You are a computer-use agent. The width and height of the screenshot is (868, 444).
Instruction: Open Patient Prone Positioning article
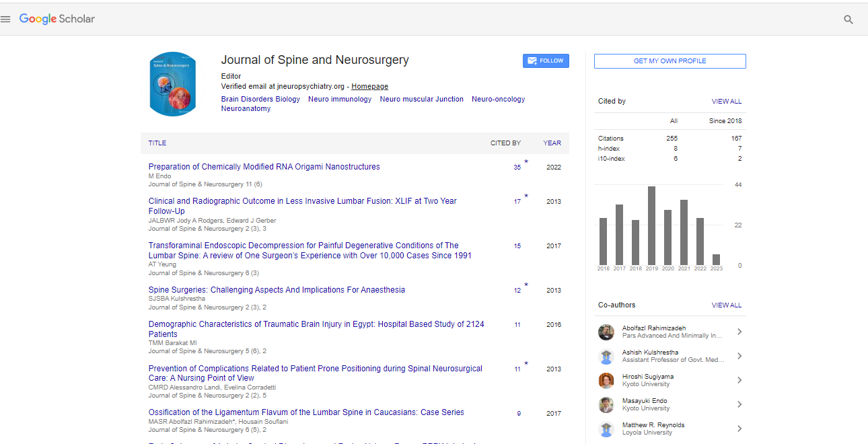click(316, 373)
